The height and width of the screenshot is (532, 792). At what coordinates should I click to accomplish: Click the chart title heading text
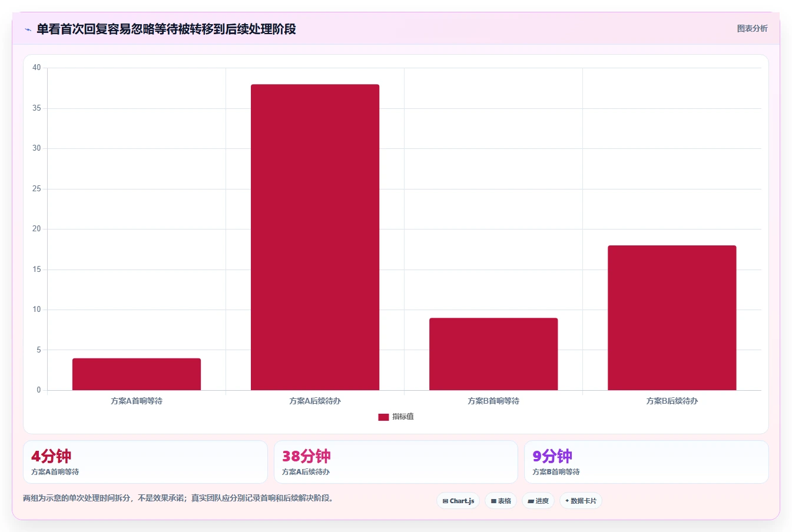tap(166, 29)
